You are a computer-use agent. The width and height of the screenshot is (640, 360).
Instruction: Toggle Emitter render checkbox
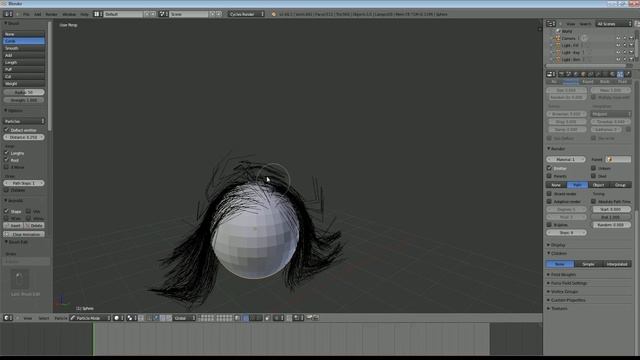tap(549, 168)
